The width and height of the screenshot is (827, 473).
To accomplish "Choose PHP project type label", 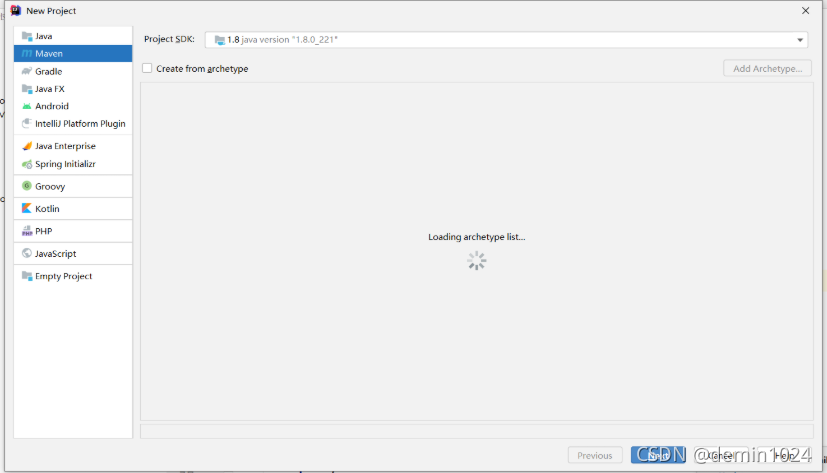I will 44,231.
